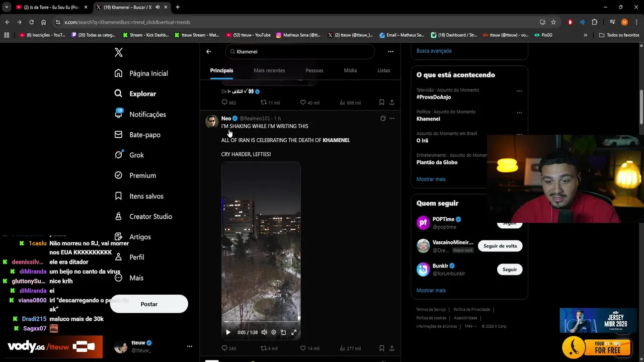Open video settings gear

coord(274,332)
